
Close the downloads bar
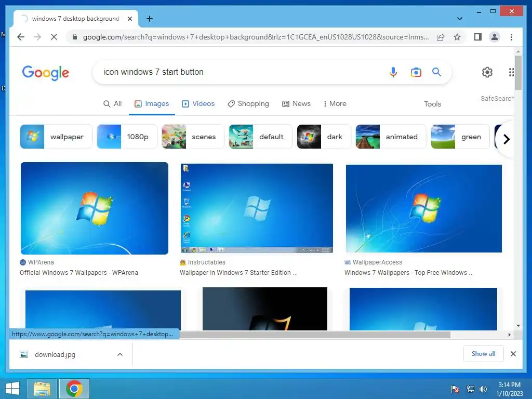pos(513,354)
